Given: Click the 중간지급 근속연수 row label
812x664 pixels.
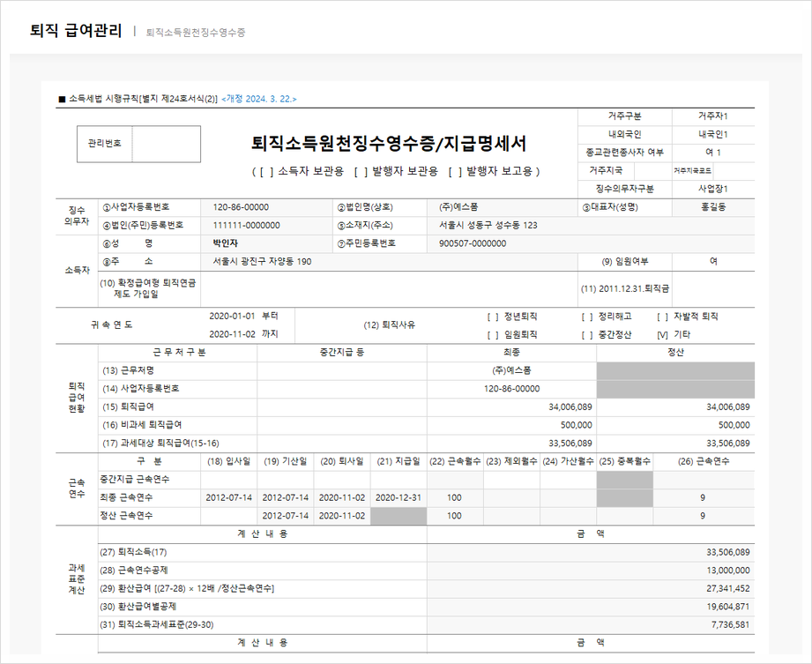Looking at the screenshot, I should 135,480.
